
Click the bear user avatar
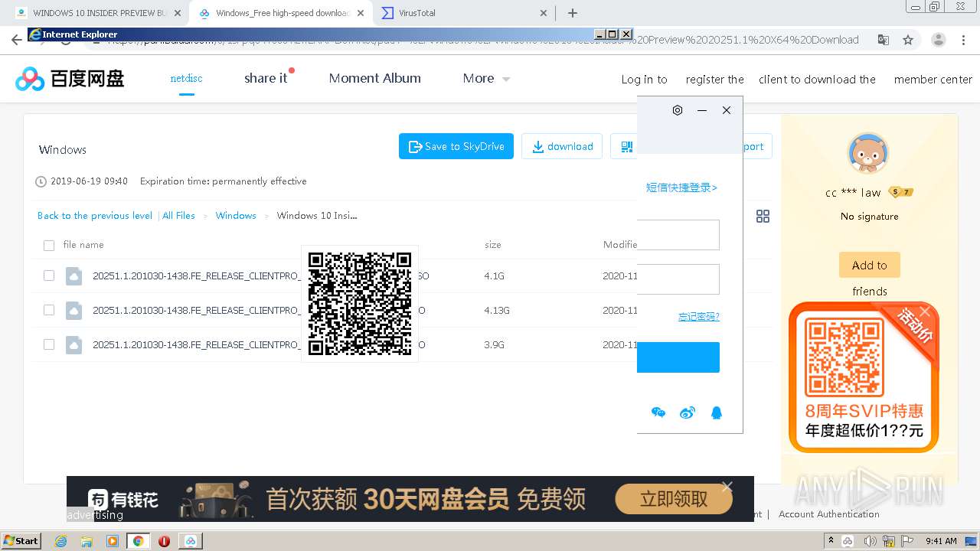(868, 153)
